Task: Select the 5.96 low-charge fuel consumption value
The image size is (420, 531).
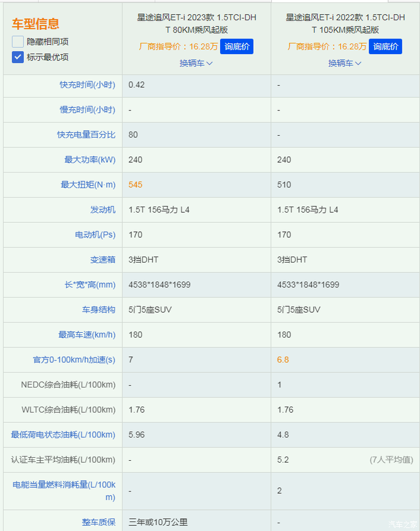Action: (136, 435)
